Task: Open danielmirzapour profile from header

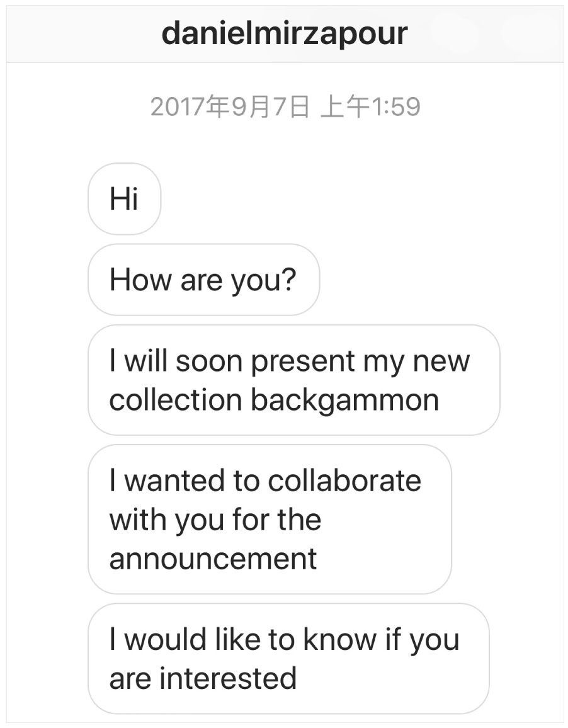Action: [x=285, y=33]
